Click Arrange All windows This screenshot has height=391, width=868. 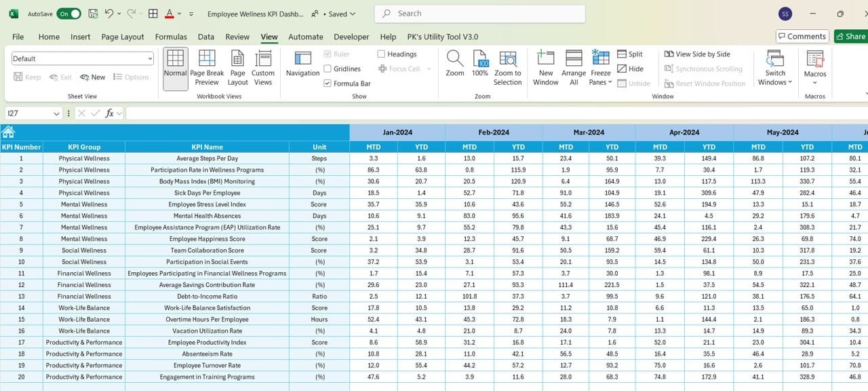click(x=574, y=69)
